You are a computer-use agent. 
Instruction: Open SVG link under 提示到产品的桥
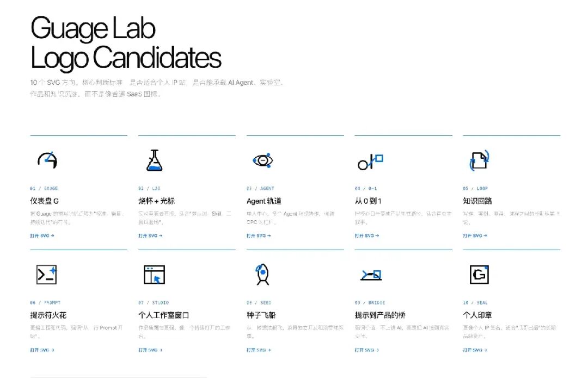[367, 350]
